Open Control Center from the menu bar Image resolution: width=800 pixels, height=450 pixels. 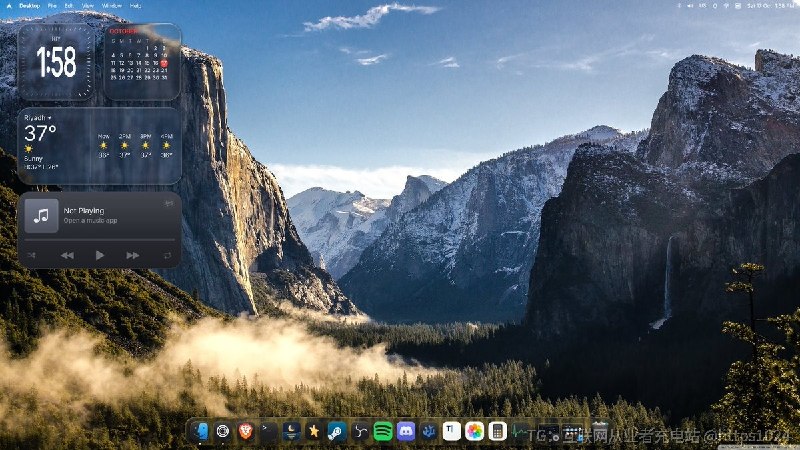[738, 6]
